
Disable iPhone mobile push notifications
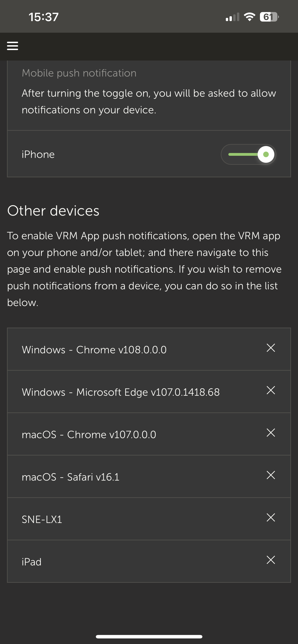pyautogui.click(x=249, y=154)
